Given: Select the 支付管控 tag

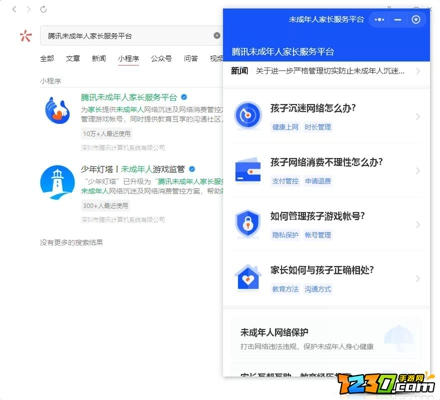Looking at the screenshot, I should tap(285, 181).
